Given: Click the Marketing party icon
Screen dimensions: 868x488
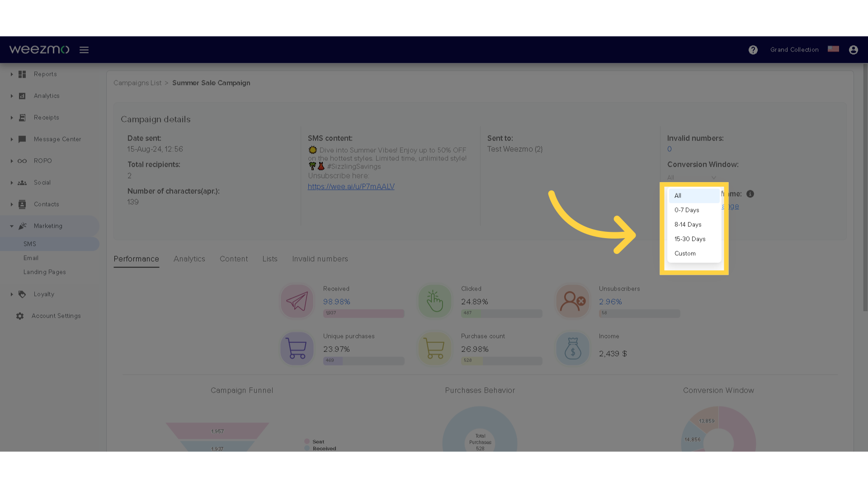Looking at the screenshot, I should [23, 226].
